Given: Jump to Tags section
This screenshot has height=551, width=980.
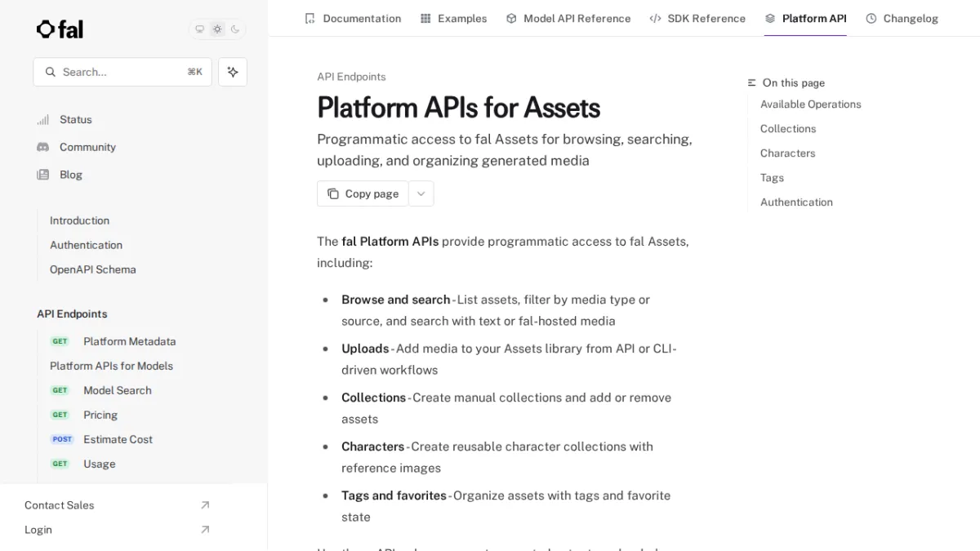Looking at the screenshot, I should coord(772,178).
